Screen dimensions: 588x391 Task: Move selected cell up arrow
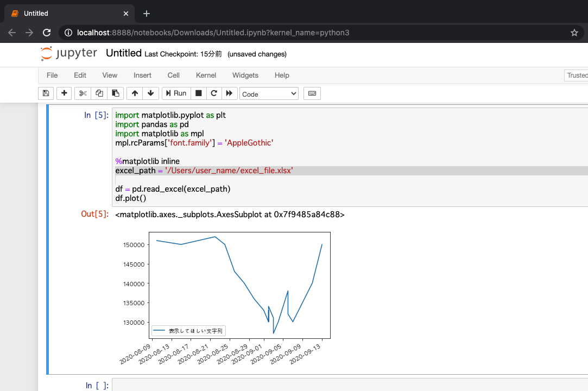tap(135, 93)
